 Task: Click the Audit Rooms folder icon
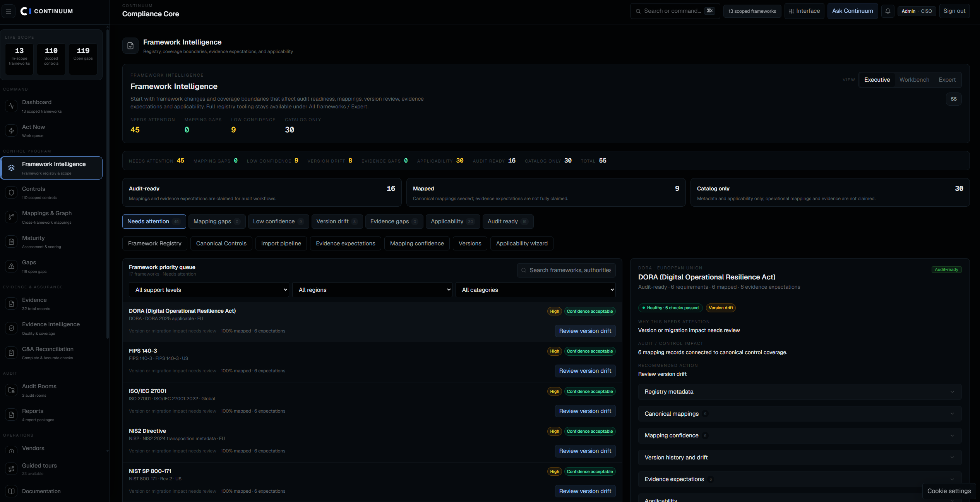[12, 390]
